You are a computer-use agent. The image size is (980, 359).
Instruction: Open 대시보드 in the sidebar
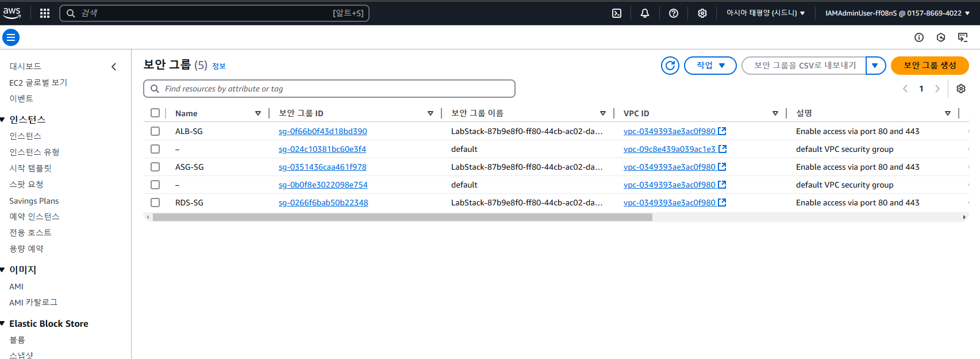pos(25,66)
